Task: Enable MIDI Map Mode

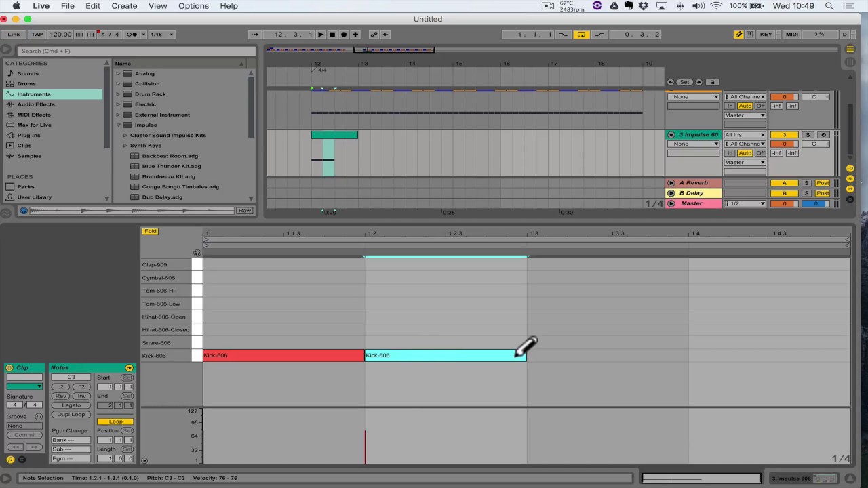Action: point(792,35)
